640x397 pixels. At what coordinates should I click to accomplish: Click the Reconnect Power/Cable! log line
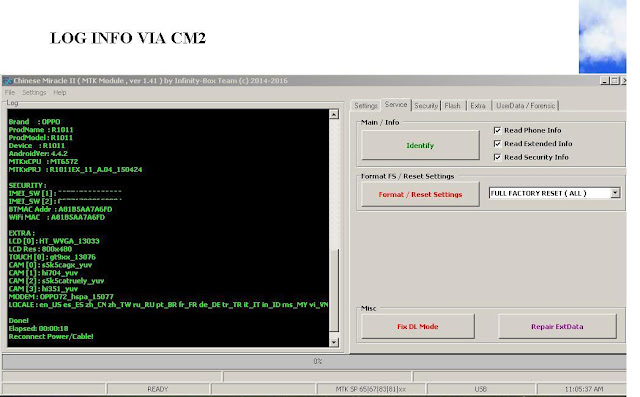click(x=51, y=337)
